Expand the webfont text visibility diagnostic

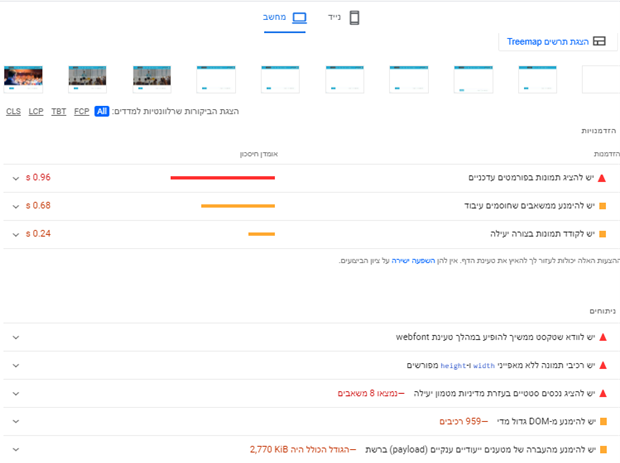15,338
